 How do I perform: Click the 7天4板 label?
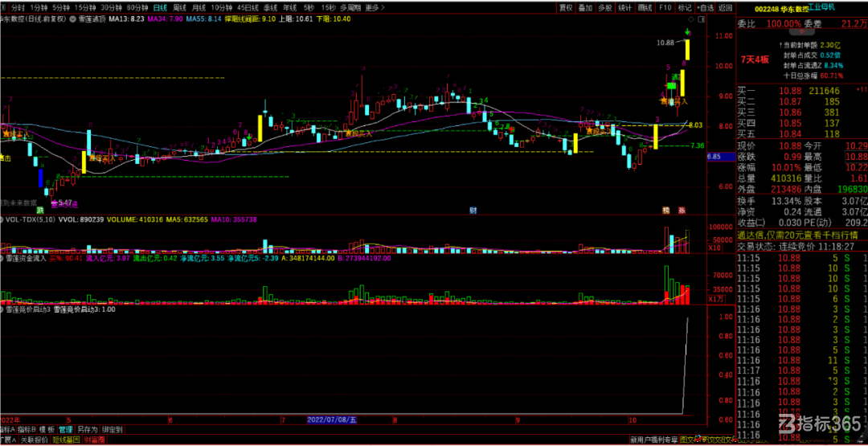click(x=755, y=59)
